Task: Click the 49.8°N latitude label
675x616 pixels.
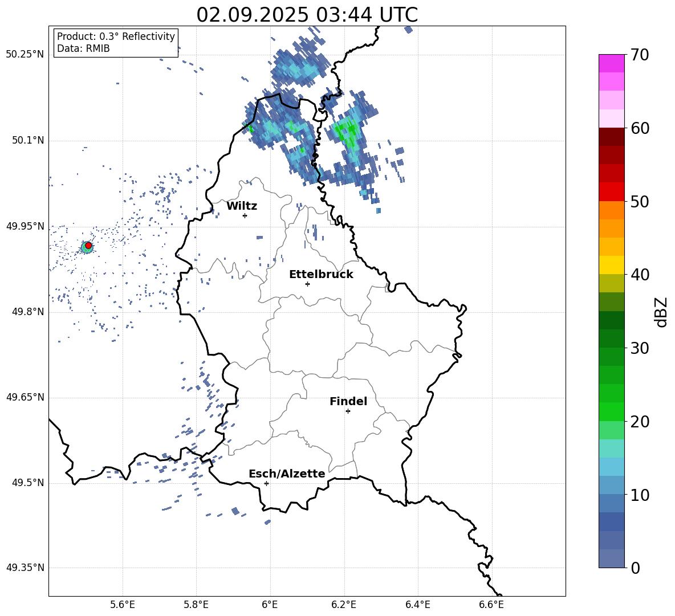Action: click(x=28, y=312)
